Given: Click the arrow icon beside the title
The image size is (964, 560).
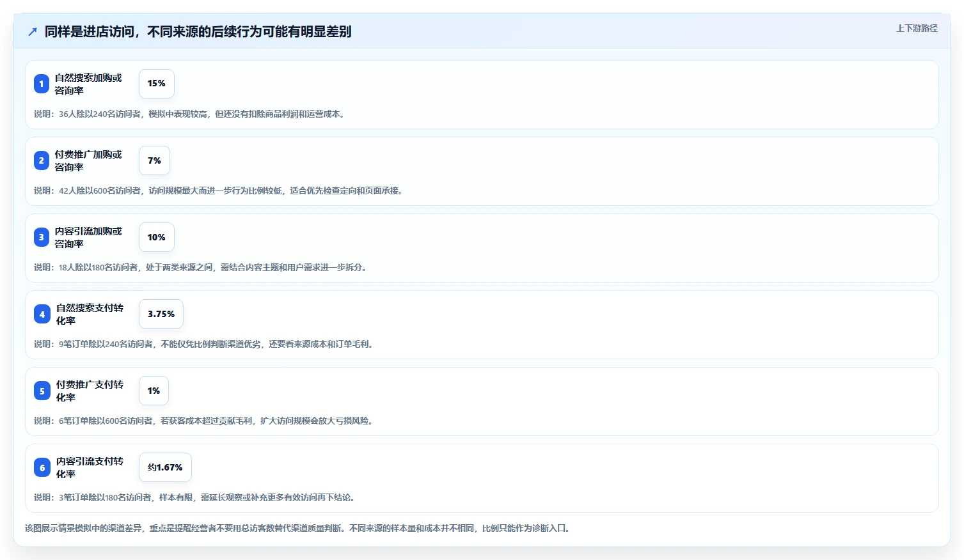Looking at the screenshot, I should click(33, 32).
